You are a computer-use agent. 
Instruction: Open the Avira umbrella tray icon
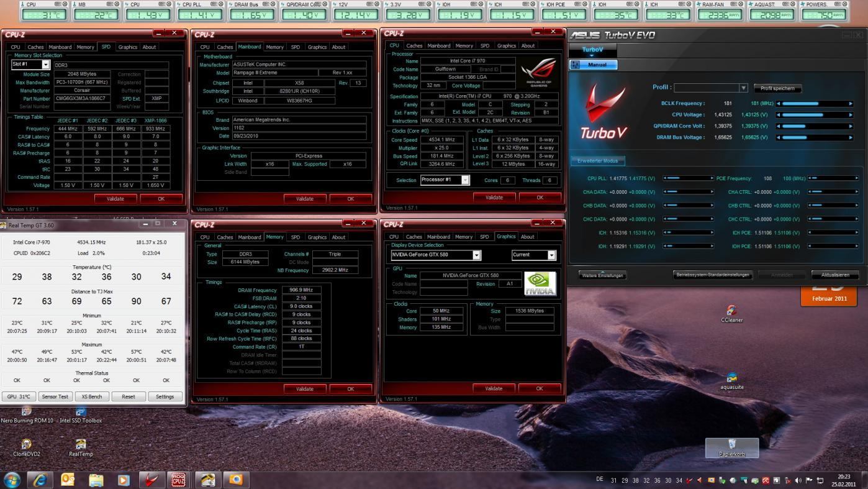pyautogui.click(x=766, y=480)
